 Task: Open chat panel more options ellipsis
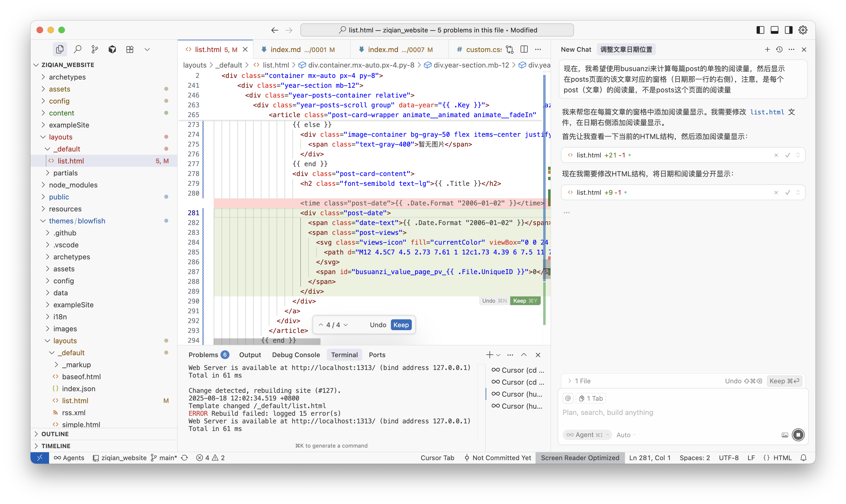coord(792,50)
